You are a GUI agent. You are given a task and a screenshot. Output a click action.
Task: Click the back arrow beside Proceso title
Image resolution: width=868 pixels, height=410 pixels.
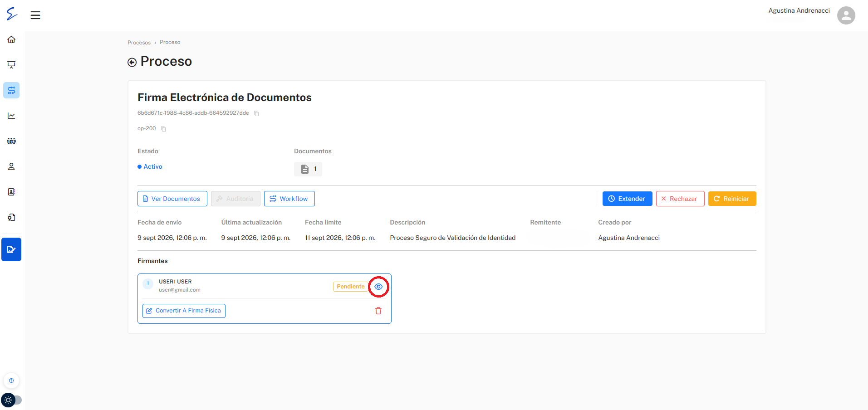coord(132,62)
